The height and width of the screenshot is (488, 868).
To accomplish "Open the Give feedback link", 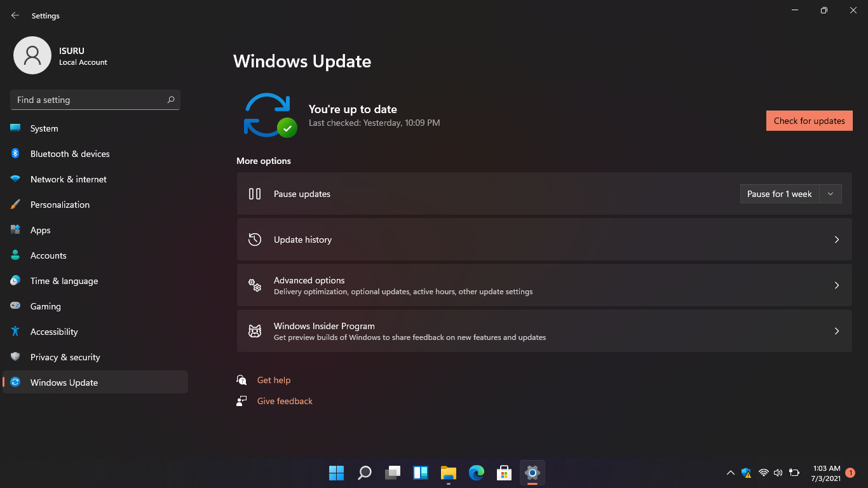I will point(285,401).
